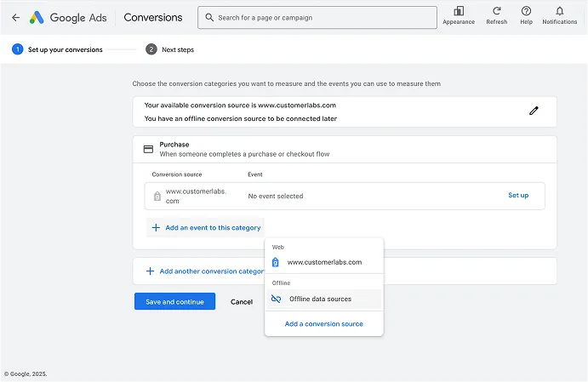Click the Google 2025 copyright text

(26, 373)
